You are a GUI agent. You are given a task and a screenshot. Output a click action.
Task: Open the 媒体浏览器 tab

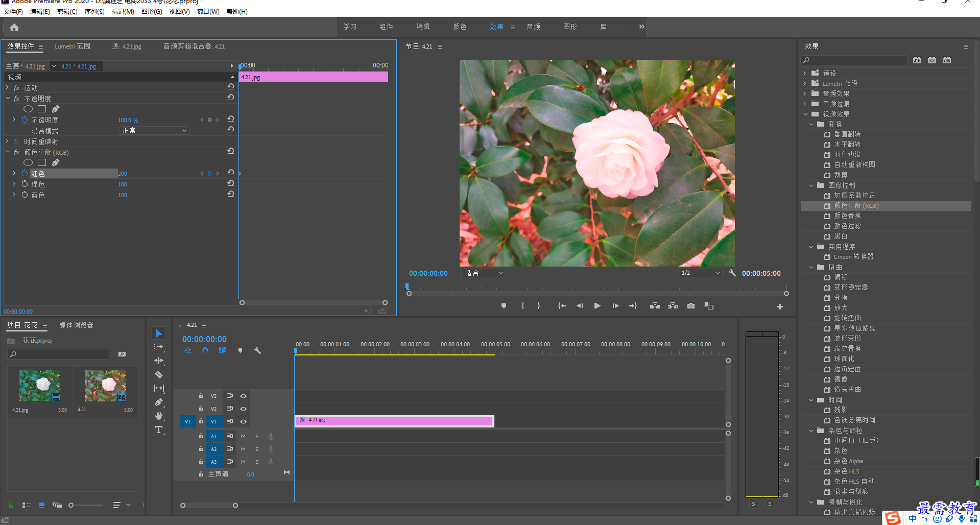click(x=76, y=325)
